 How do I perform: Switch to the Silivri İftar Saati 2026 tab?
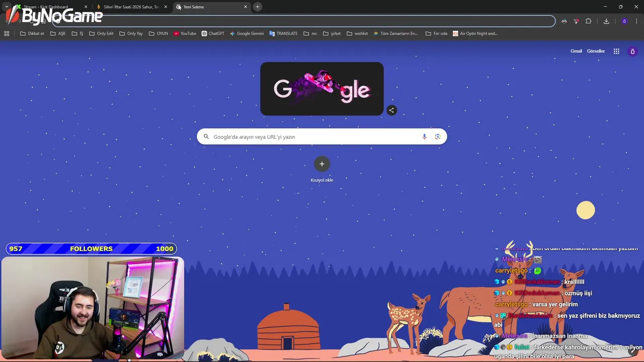pyautogui.click(x=132, y=7)
